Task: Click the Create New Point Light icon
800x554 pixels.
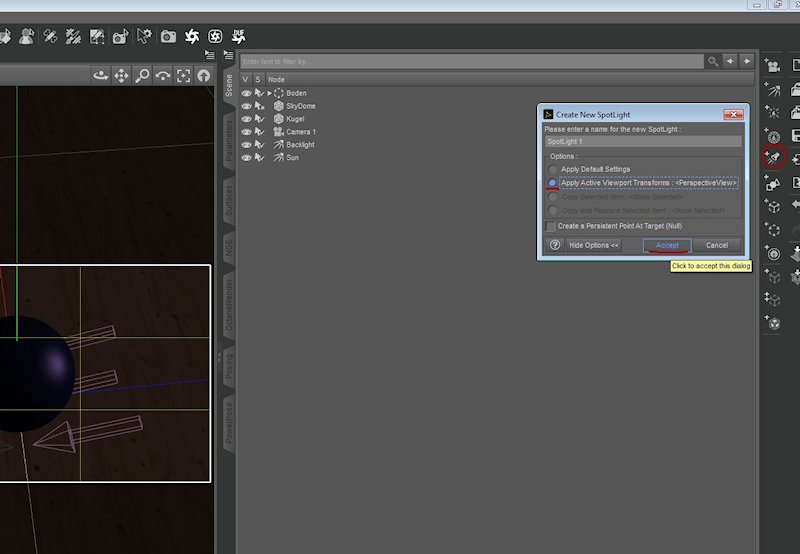Action: click(x=772, y=111)
